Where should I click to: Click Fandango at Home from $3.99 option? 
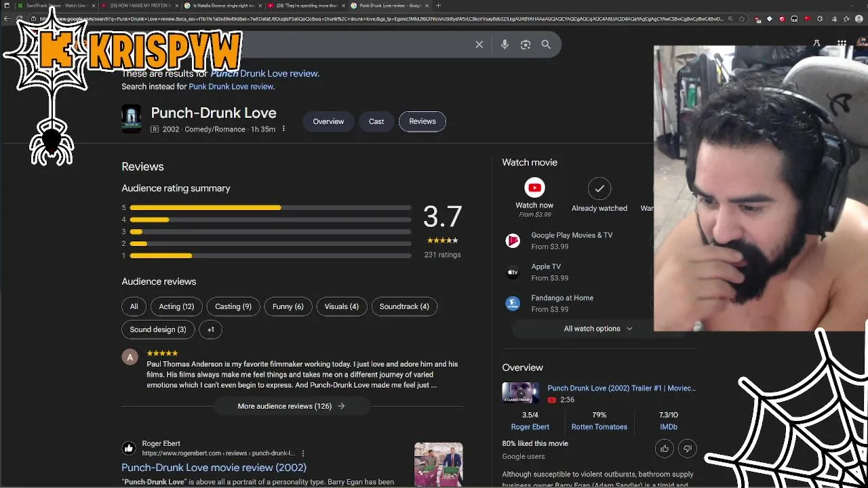coord(562,303)
